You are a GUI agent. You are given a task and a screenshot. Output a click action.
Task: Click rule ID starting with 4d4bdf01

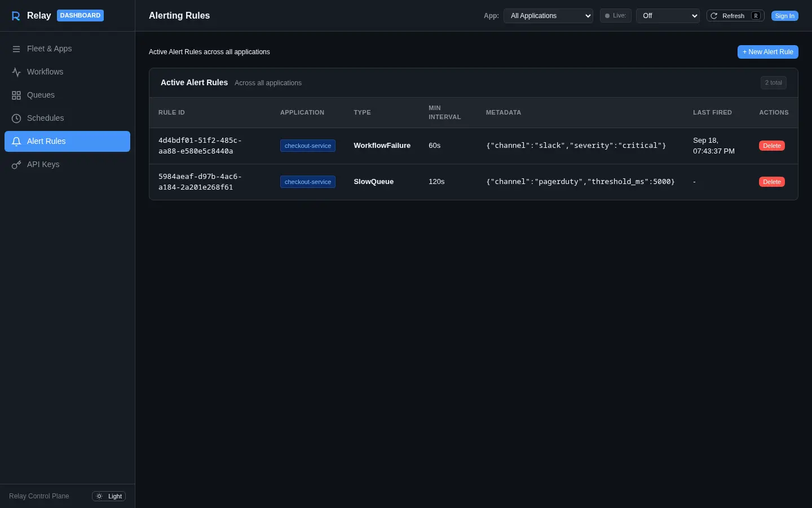[x=200, y=146]
